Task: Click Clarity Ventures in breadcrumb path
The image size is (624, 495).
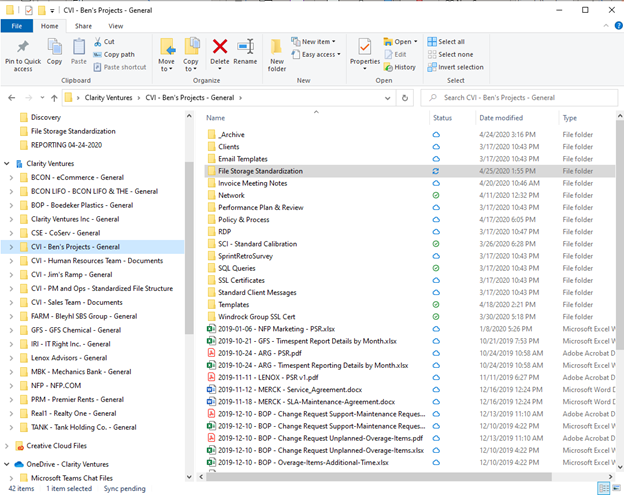Action: [x=108, y=98]
